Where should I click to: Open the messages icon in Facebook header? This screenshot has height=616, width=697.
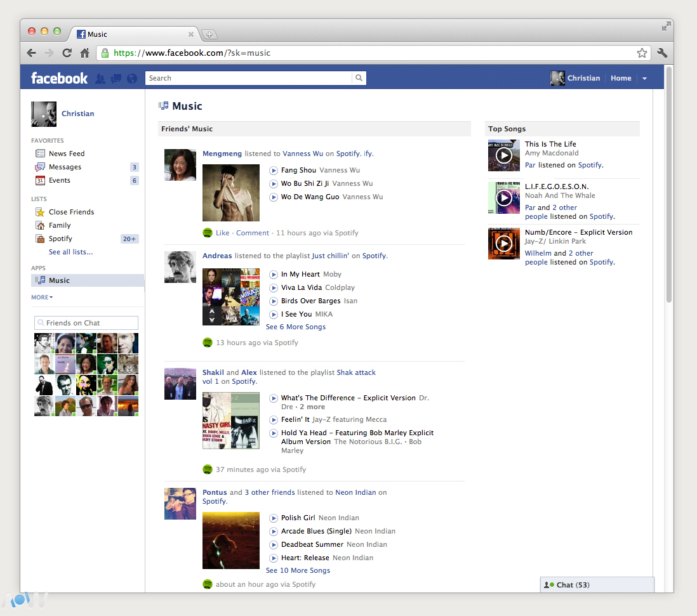116,79
